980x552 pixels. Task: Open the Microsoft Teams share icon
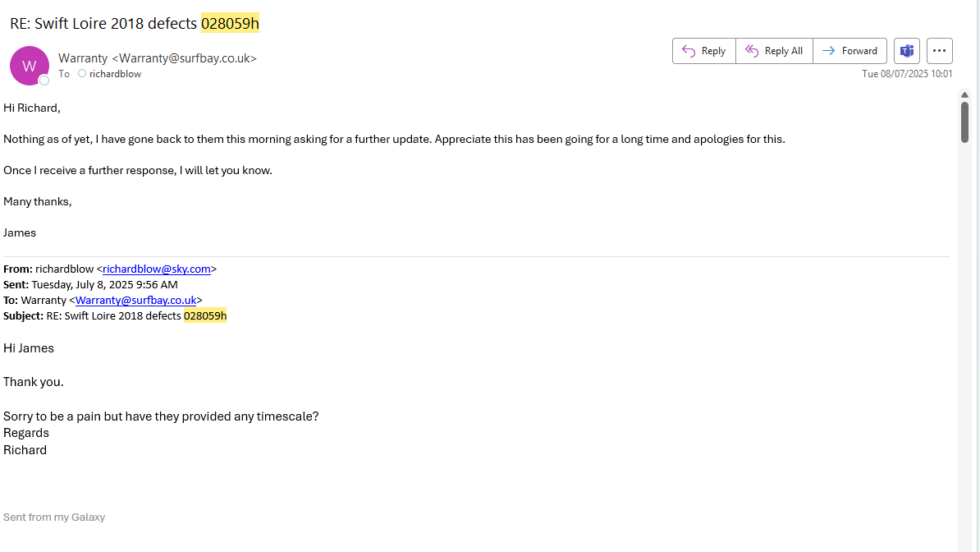[907, 51]
